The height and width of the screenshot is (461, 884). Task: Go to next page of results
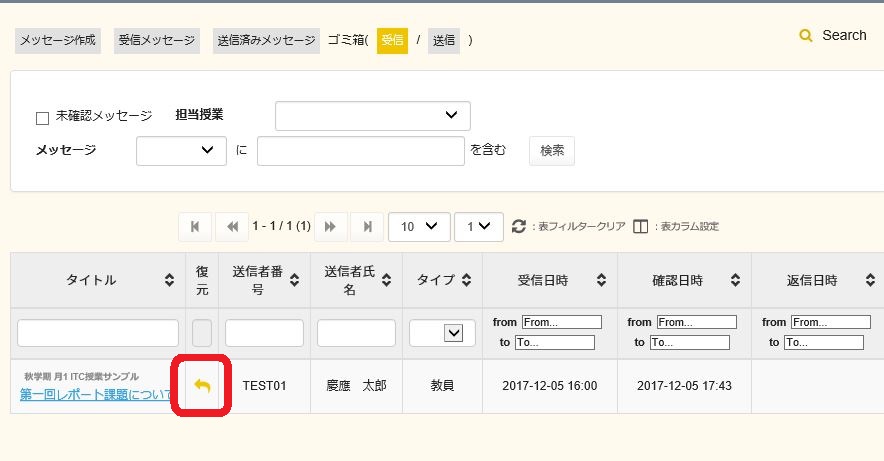331,227
